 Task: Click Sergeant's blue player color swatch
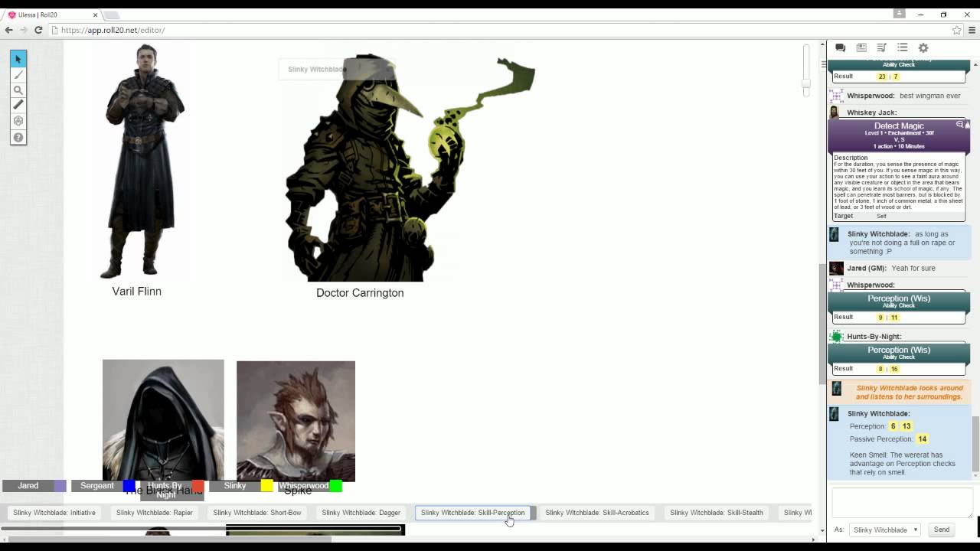pos(129,486)
